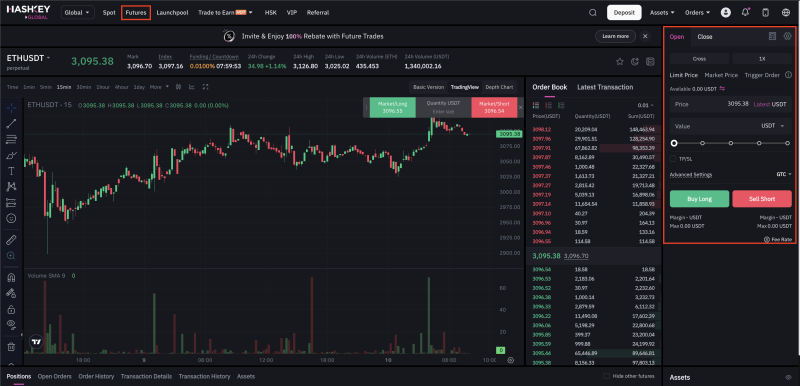Select the ruler measure tool
The height and width of the screenshot is (386, 800).
click(11, 239)
